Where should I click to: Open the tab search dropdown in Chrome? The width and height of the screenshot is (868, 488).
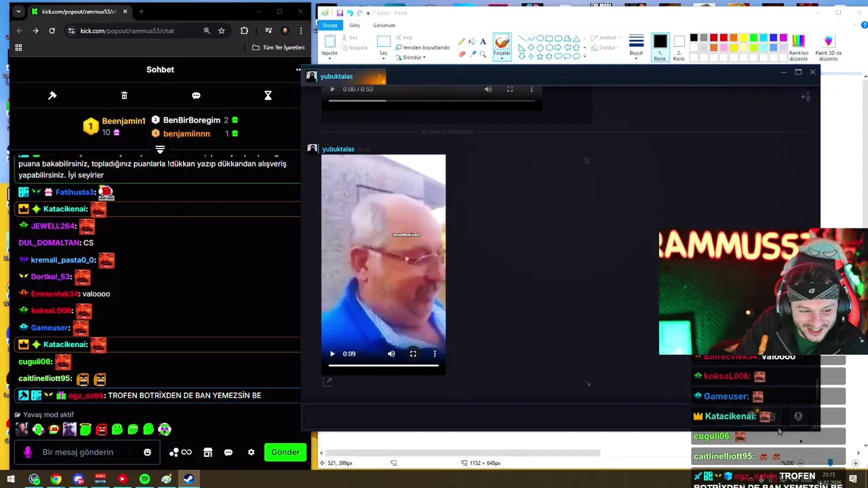click(x=18, y=12)
